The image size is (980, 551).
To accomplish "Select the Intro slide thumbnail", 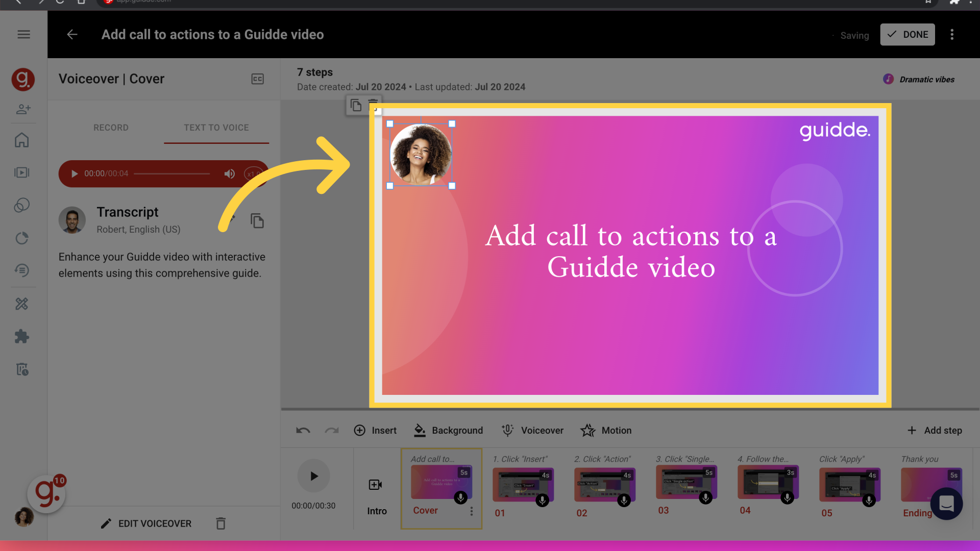I will 376,484.
